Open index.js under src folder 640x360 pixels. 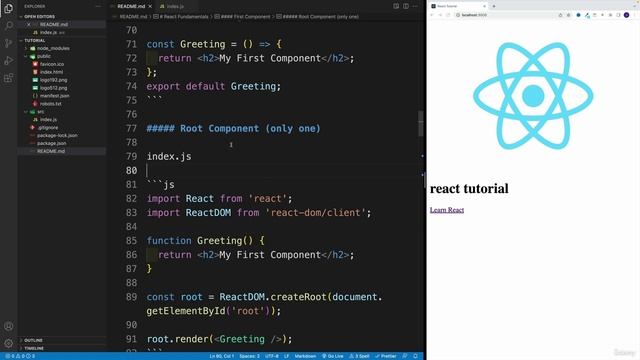48,120
